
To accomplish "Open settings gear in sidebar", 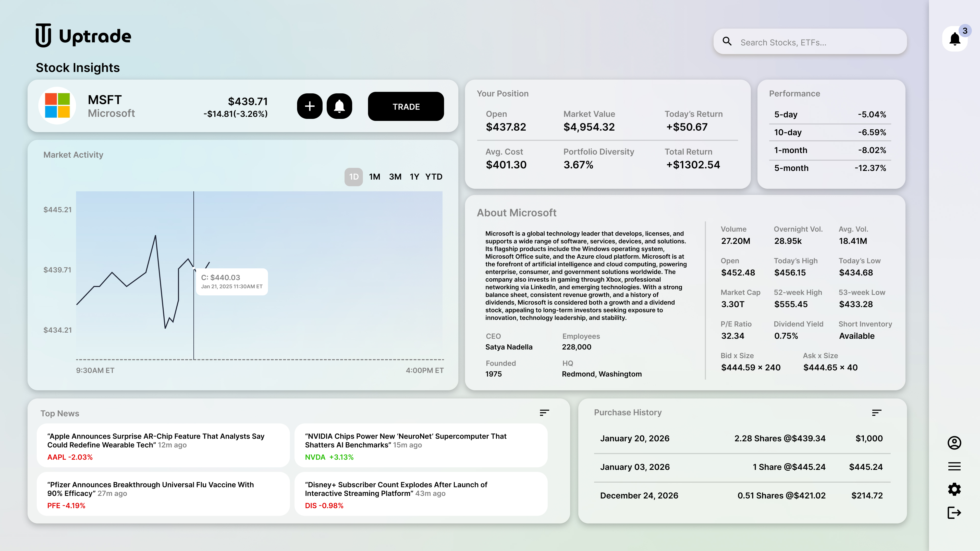I will tap(954, 489).
